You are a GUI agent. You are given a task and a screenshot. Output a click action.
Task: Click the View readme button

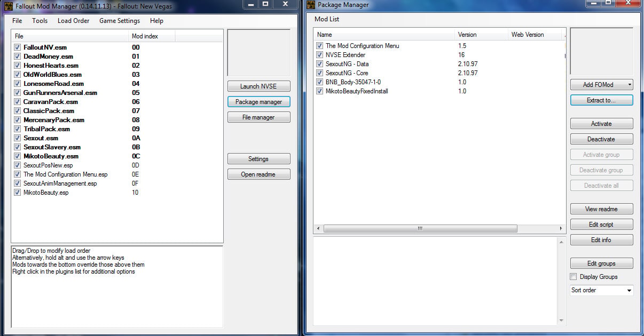(x=601, y=209)
